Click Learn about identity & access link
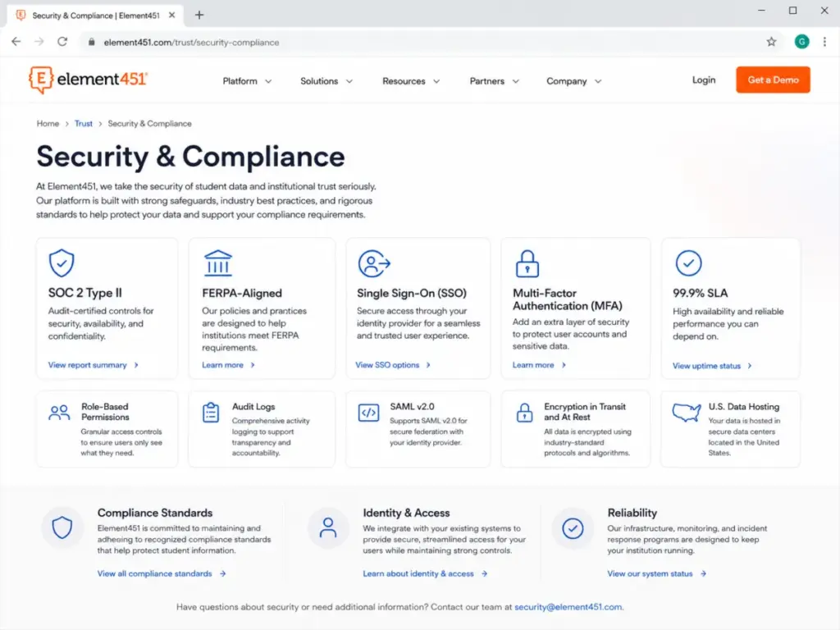This screenshot has height=630, width=840. pos(425,573)
